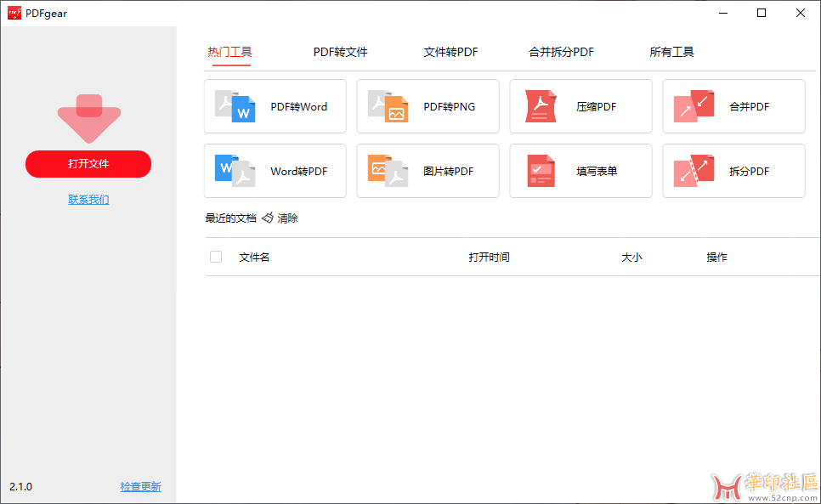Screen dimensions: 821x504
Task: Check for updates via 检查更新
Action: (140, 486)
